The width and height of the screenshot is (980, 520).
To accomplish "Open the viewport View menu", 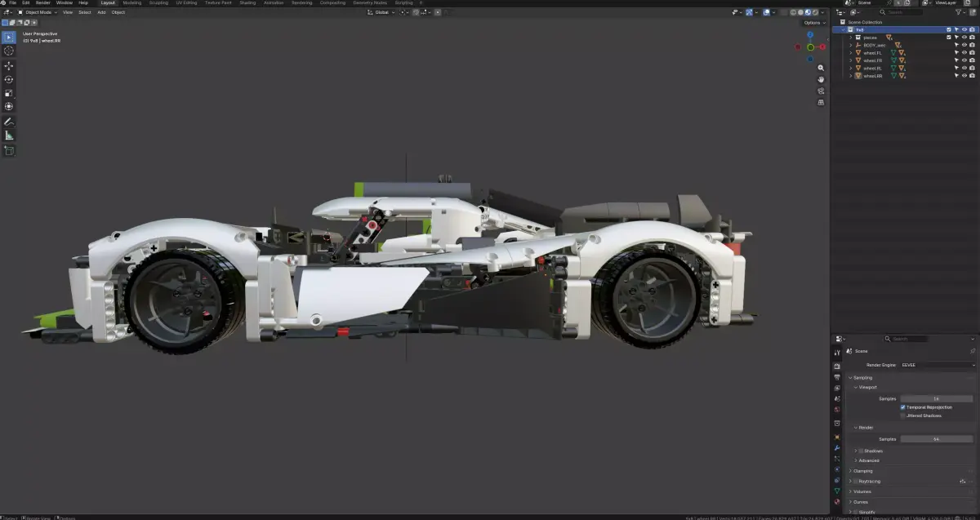I will pyautogui.click(x=67, y=12).
